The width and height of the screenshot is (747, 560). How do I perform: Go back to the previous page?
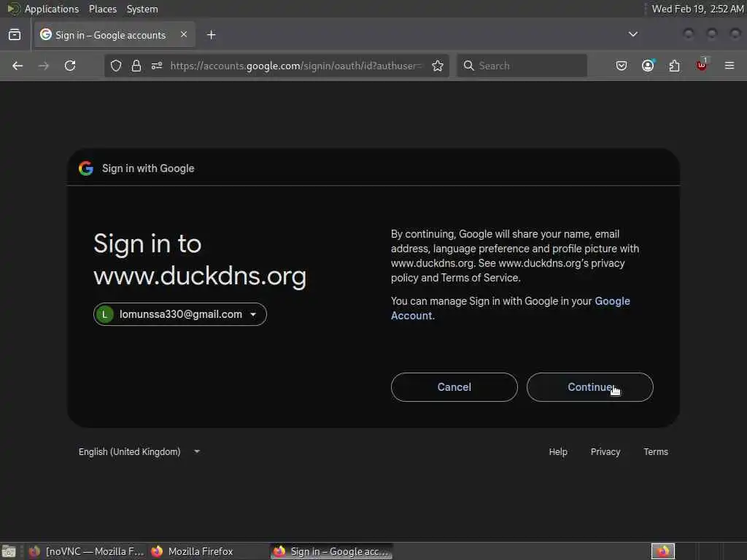click(x=18, y=66)
